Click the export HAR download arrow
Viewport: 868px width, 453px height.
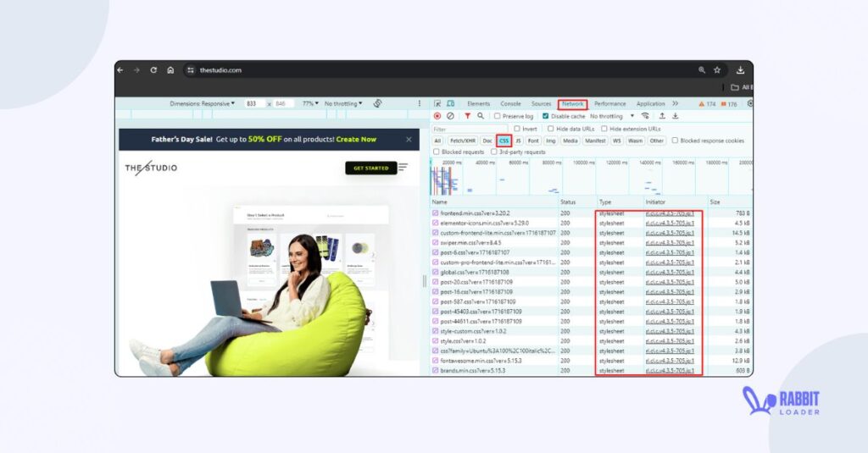pos(676,116)
